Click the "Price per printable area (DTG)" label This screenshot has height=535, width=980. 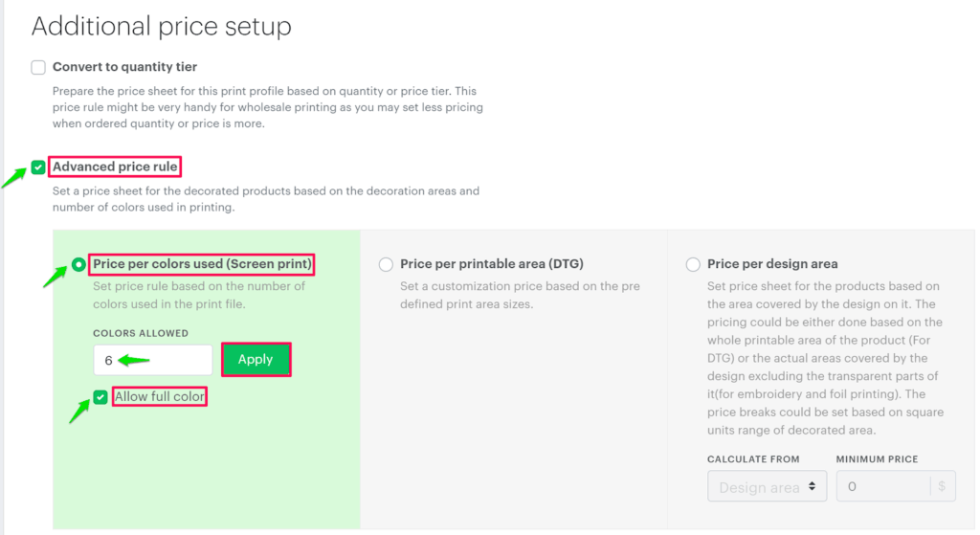coord(492,264)
